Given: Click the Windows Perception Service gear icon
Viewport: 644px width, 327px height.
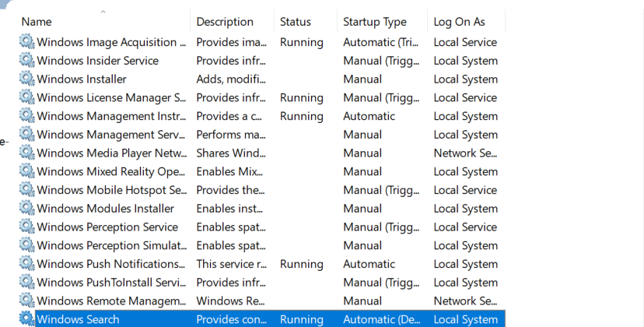Looking at the screenshot, I should point(27,227).
